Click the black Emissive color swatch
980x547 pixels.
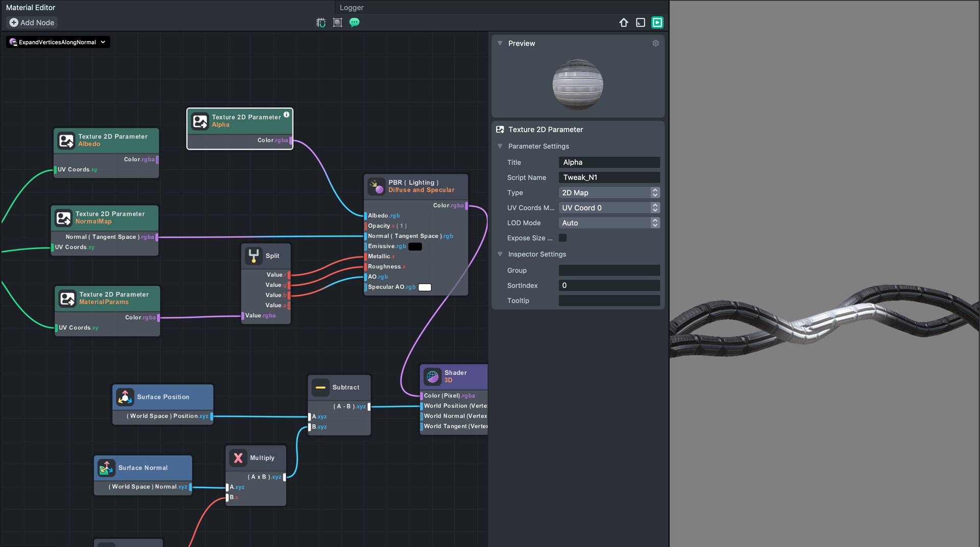[415, 246]
